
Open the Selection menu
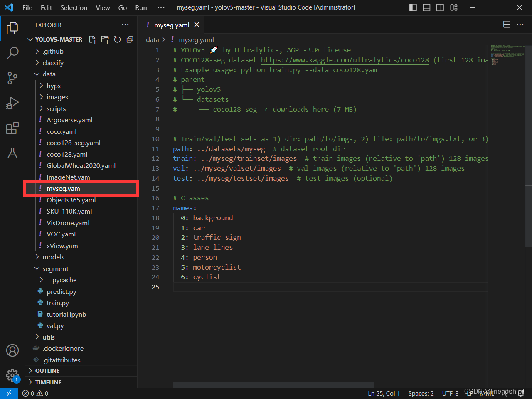tap(74, 7)
